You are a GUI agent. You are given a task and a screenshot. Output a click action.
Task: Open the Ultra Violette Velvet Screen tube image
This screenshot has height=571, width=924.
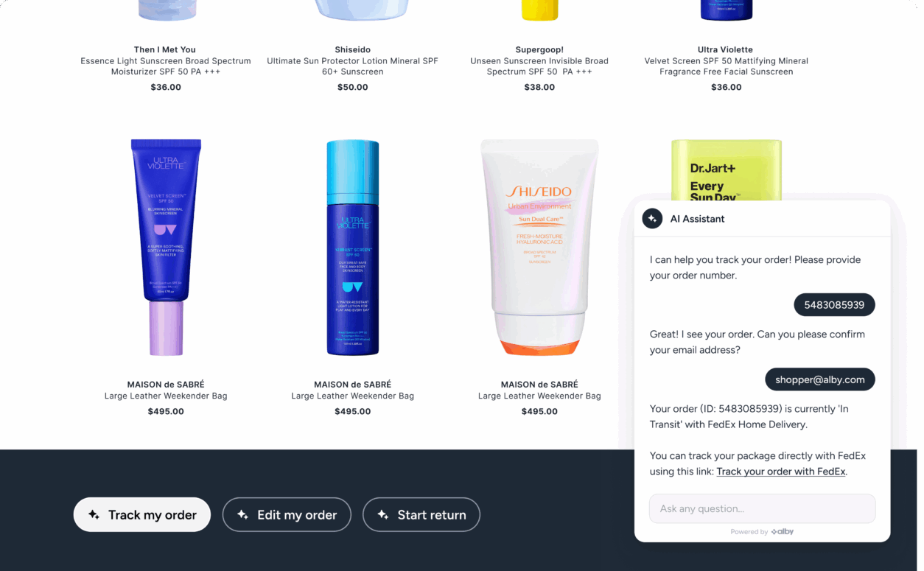(166, 248)
